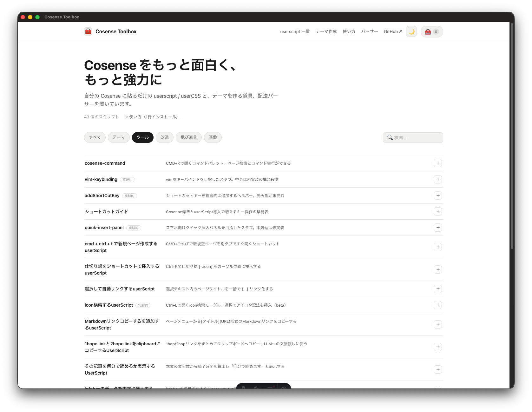Open userscript 一覧 in the navigation

pos(295,31)
